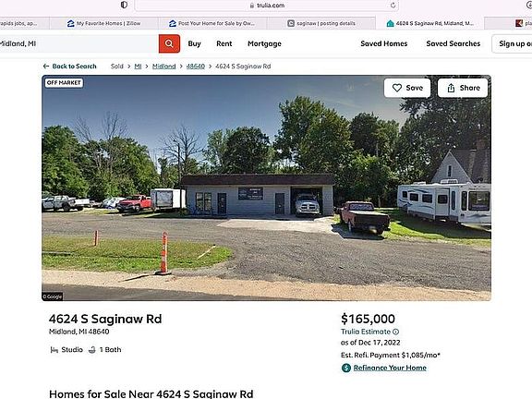Click the Back to Search arrow
Screen dimensions: 532x399
click(x=46, y=66)
